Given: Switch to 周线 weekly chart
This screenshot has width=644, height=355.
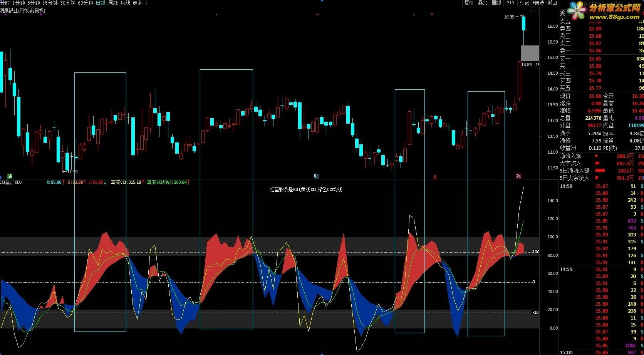Looking at the screenshot, I should click(113, 3).
